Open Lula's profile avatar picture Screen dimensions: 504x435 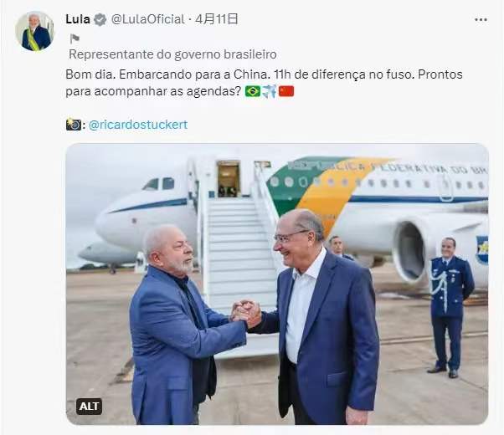point(34,31)
